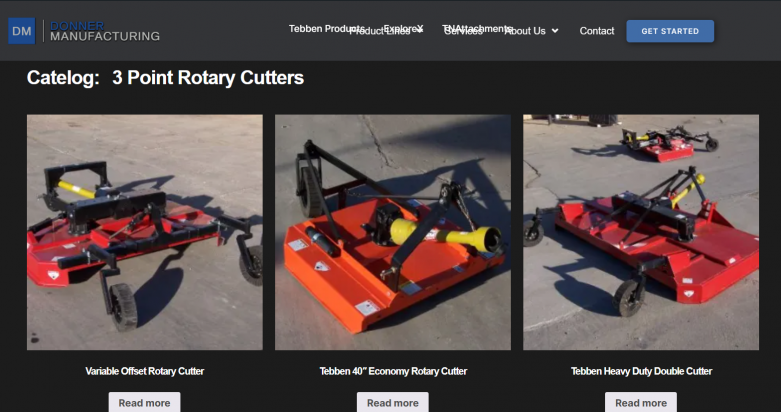Screen dimensions: 781x412
Task: Click the Tebben Heavy Duty Double Cutter title
Action: pos(641,371)
